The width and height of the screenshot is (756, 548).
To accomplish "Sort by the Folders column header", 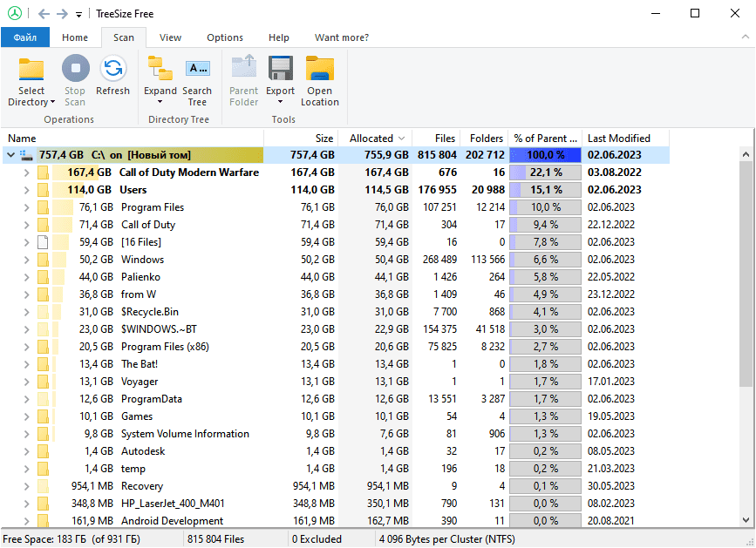I will pyautogui.click(x=485, y=139).
